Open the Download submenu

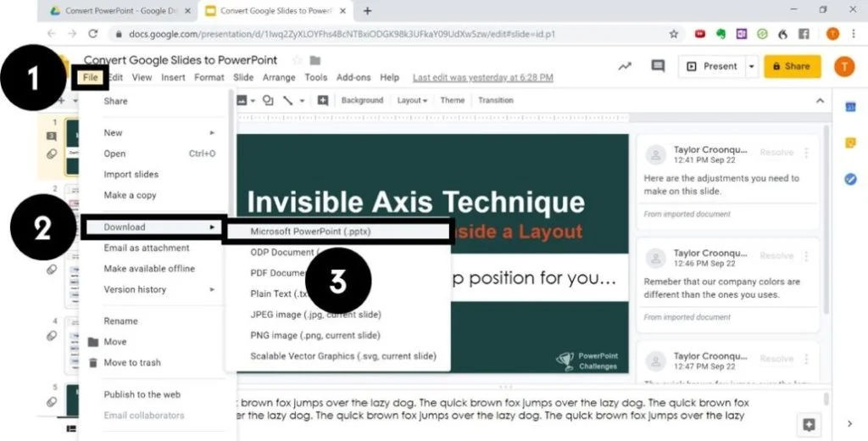154,227
